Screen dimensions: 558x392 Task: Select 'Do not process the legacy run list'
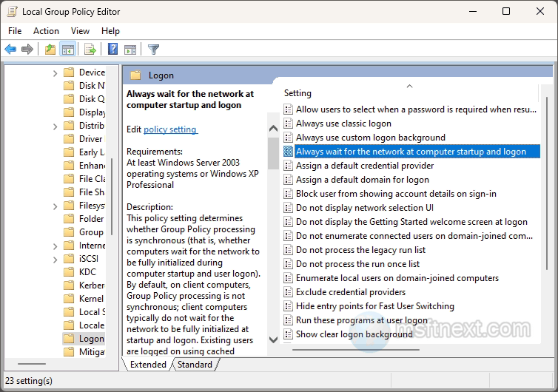tap(360, 250)
